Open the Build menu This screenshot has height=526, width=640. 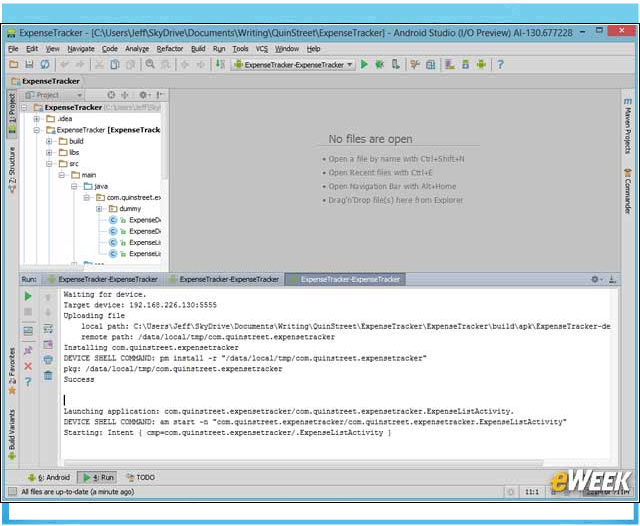coord(198,49)
